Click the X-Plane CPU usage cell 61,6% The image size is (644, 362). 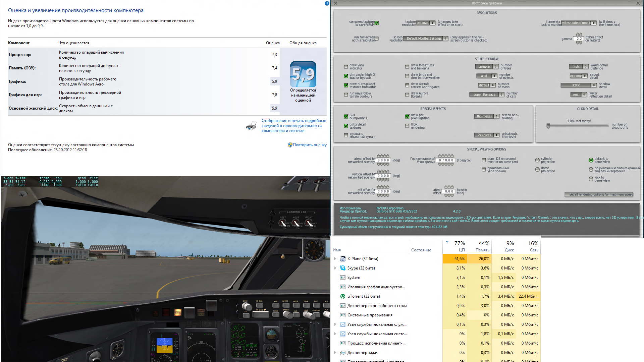click(455, 259)
